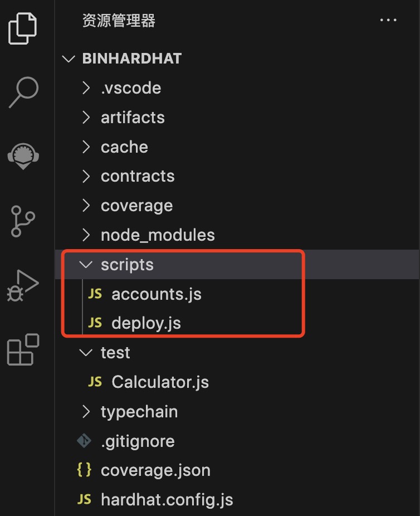Open the Extensions view icon
This screenshot has width=420, height=516.
point(23,349)
